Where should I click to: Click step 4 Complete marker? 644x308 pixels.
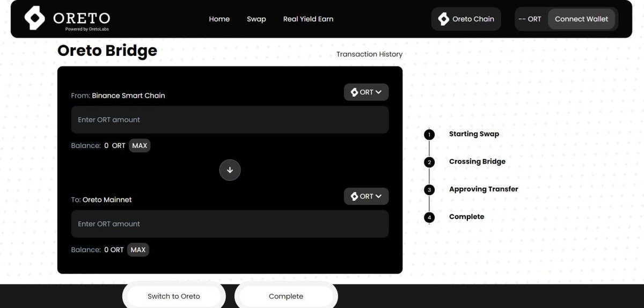click(x=429, y=217)
